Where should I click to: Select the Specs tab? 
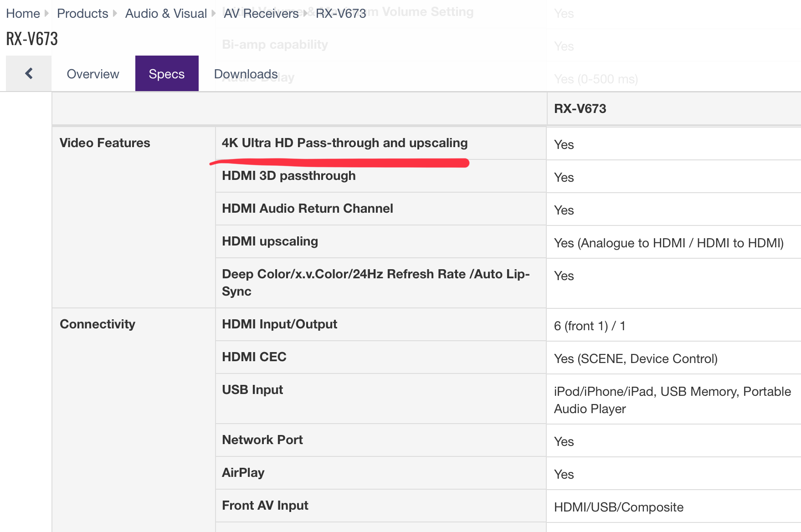[167, 74]
